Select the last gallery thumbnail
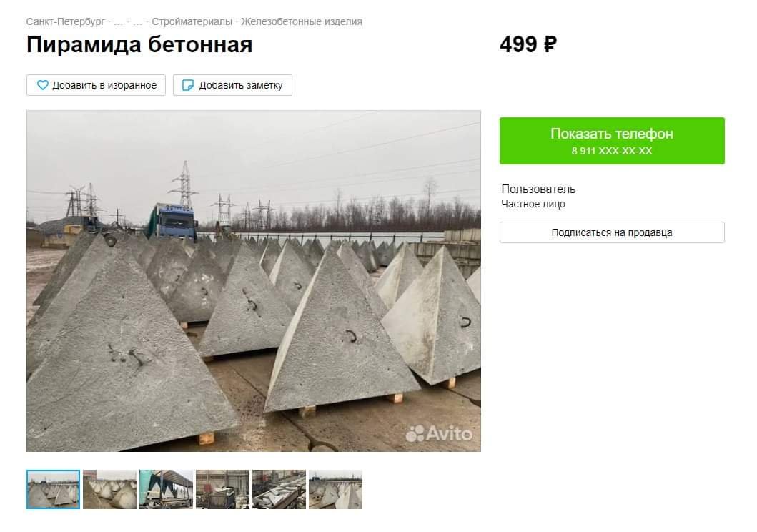This screenshot has height=532, width=757. pos(335,489)
